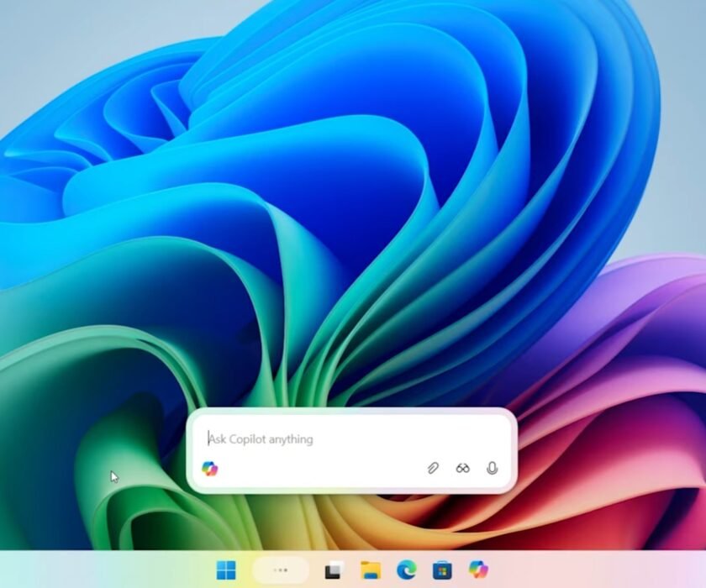Toggle Copilot Vision screen sharing on
The image size is (706, 588).
(x=461, y=468)
